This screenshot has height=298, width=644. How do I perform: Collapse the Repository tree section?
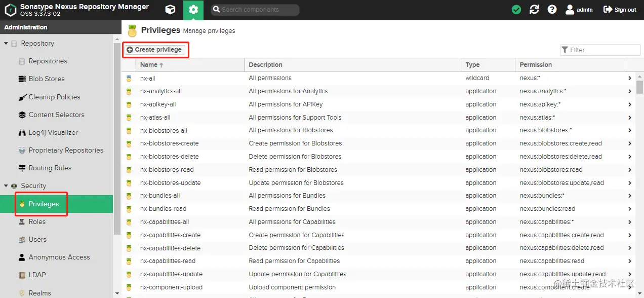pyautogui.click(x=6, y=44)
